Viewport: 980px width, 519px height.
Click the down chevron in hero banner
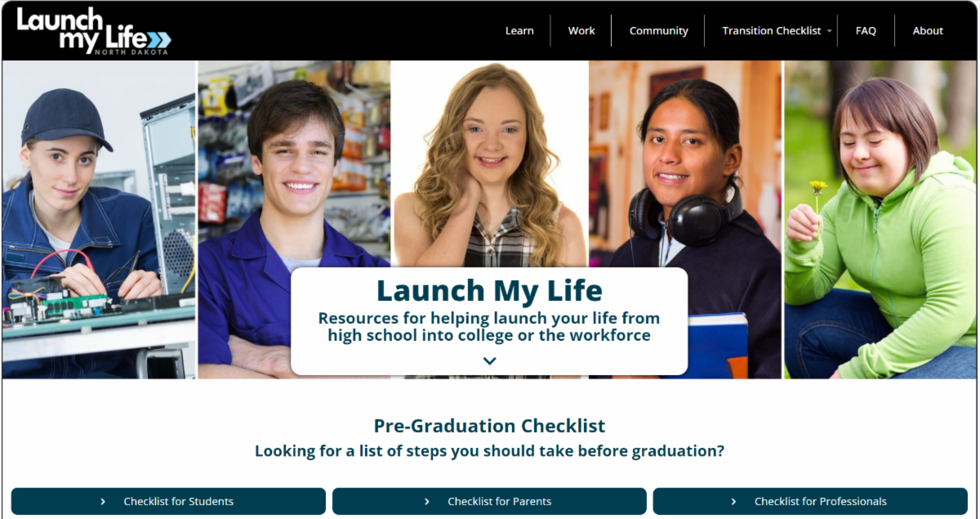[489, 360]
